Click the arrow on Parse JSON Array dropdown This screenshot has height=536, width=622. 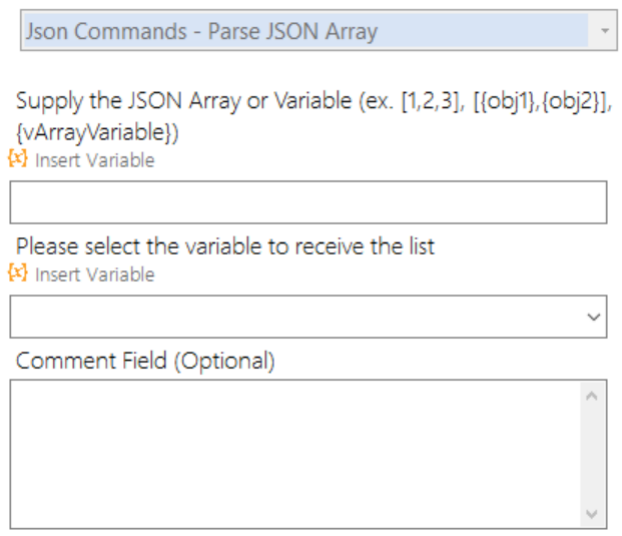[603, 31]
